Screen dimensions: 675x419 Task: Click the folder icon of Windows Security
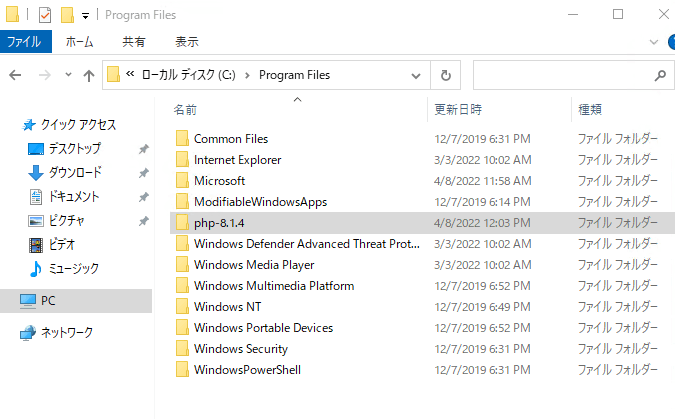click(x=182, y=348)
